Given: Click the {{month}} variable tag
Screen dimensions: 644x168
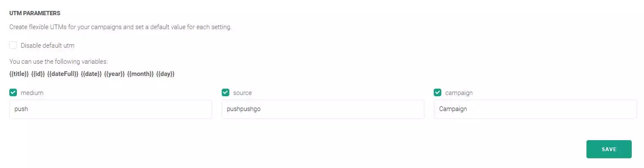Looking at the screenshot, I should 140,74.
